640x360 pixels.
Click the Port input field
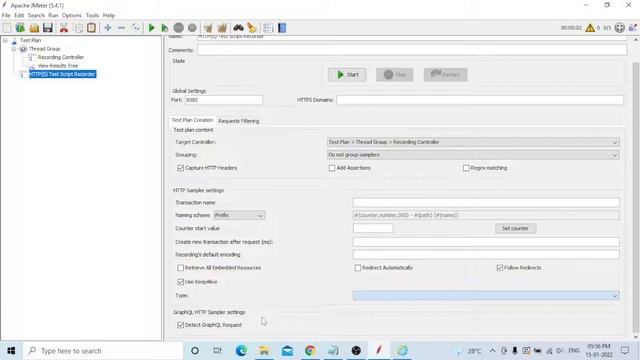224,100
